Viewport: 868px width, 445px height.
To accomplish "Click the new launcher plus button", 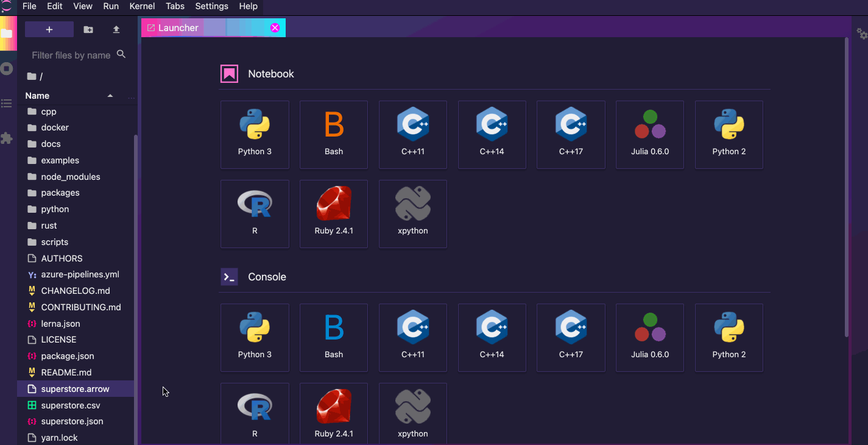I will point(49,29).
